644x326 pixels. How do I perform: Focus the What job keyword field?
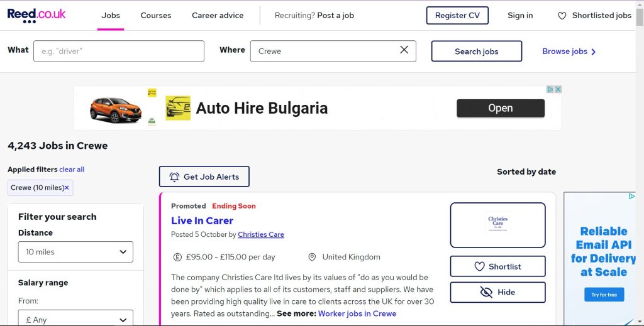pyautogui.click(x=119, y=51)
